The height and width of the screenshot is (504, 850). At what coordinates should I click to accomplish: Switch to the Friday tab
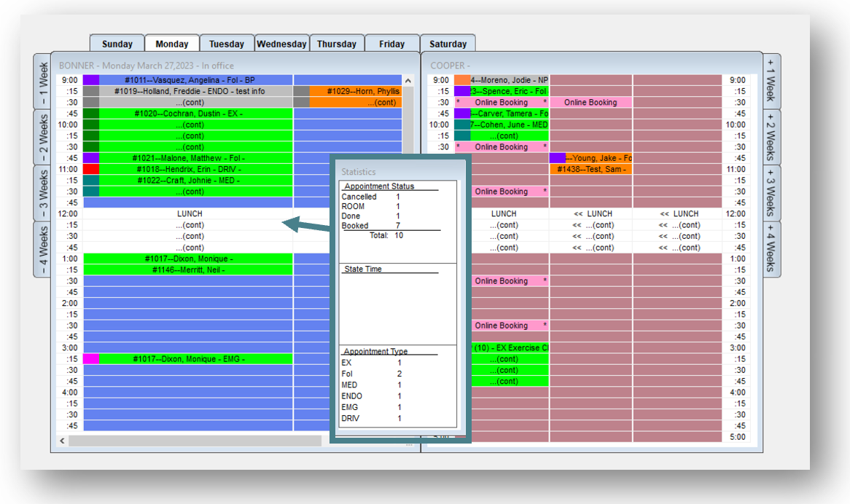pyautogui.click(x=392, y=44)
